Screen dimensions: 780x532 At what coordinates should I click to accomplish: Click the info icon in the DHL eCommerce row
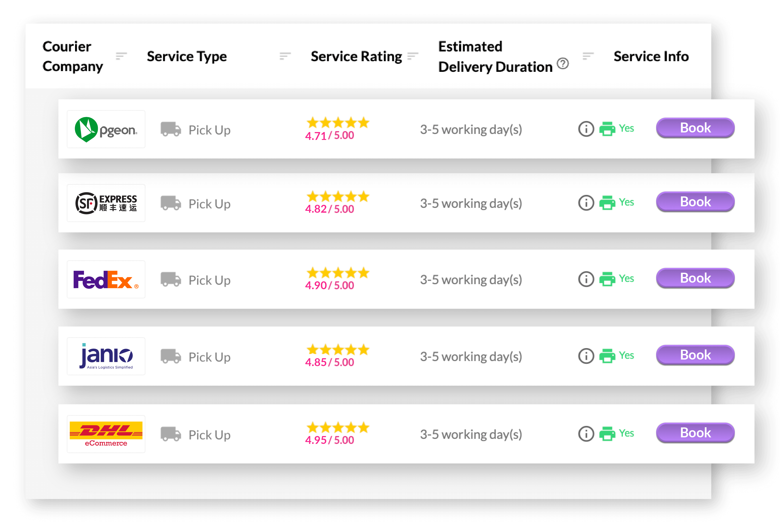point(586,434)
